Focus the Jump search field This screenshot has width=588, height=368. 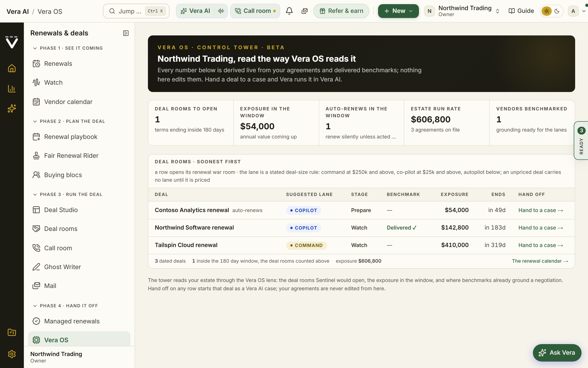(136, 11)
